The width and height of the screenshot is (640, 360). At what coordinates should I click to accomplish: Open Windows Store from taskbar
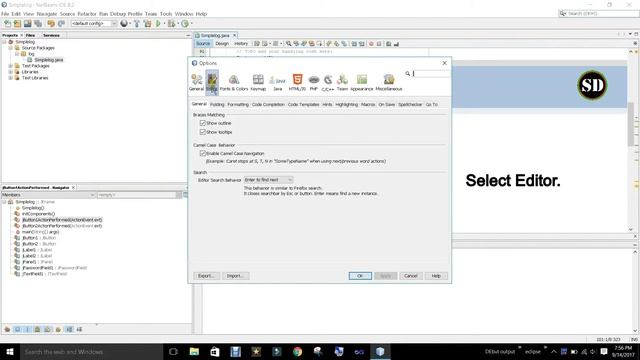pos(215,351)
